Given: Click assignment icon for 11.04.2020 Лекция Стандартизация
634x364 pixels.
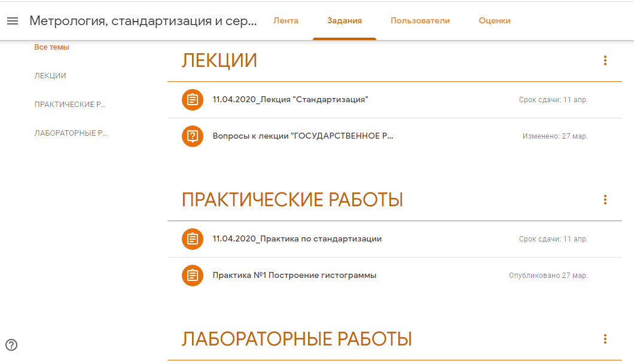Looking at the screenshot, I should 192,100.
